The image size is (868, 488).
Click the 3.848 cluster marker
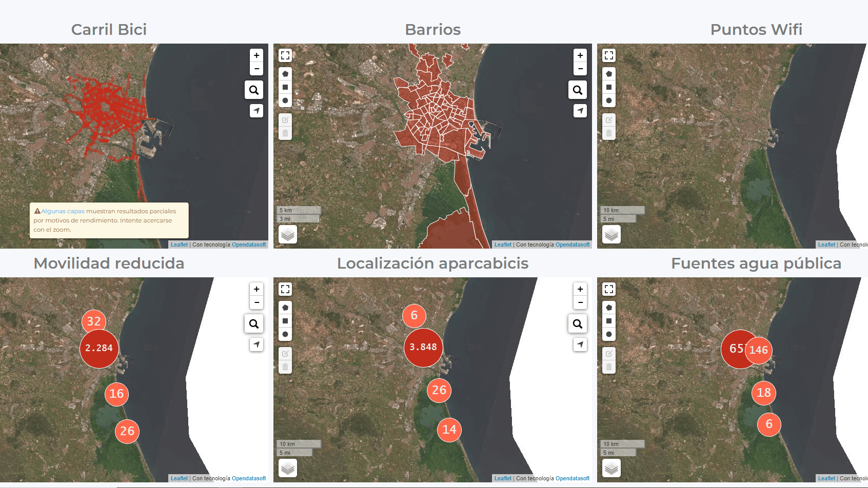tap(423, 348)
